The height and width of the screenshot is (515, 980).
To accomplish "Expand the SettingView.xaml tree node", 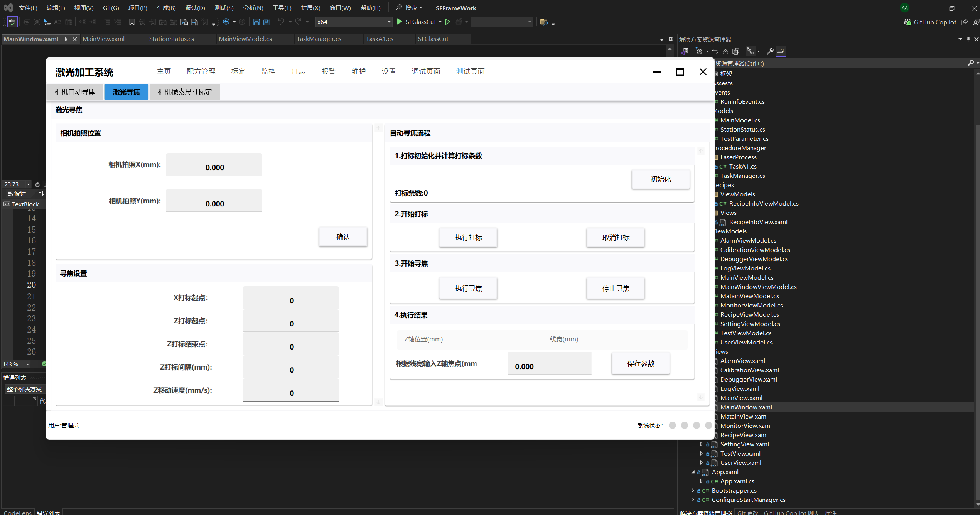I will coord(701,444).
